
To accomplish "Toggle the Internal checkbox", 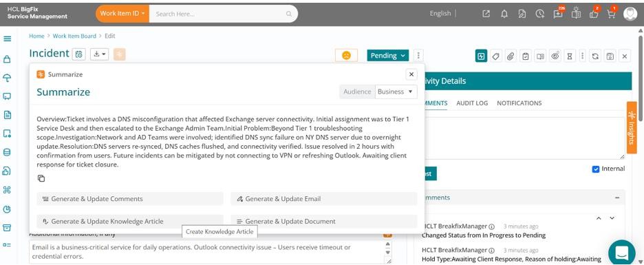I will click(596, 169).
